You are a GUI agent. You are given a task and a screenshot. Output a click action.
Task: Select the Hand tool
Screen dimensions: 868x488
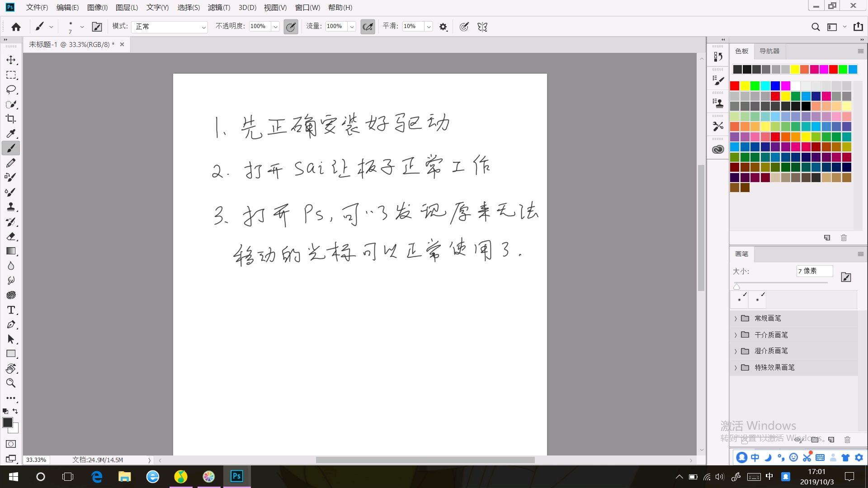coord(11,369)
